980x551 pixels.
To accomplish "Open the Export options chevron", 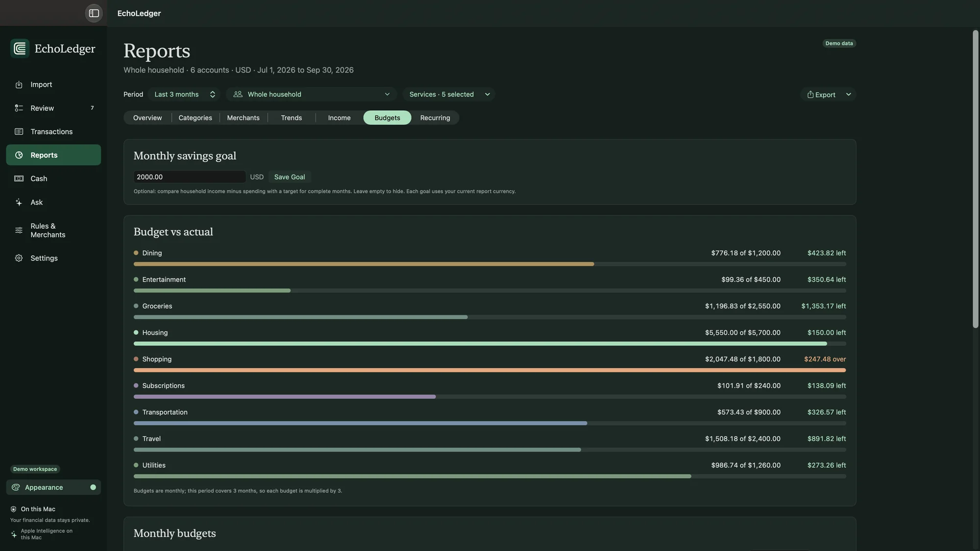I will [848, 95].
